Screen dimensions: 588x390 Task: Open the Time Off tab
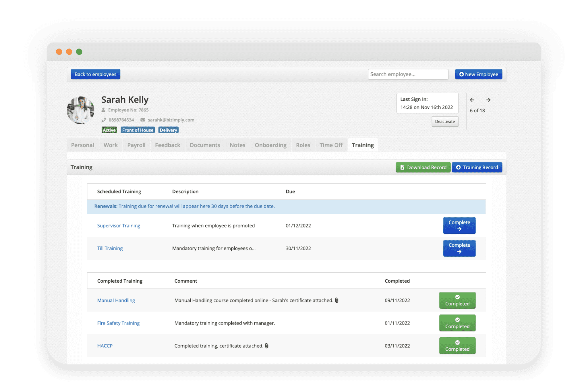331,145
